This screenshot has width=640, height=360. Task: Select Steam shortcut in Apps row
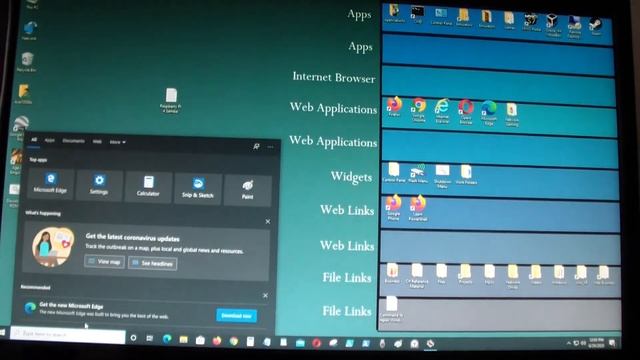click(x=596, y=27)
